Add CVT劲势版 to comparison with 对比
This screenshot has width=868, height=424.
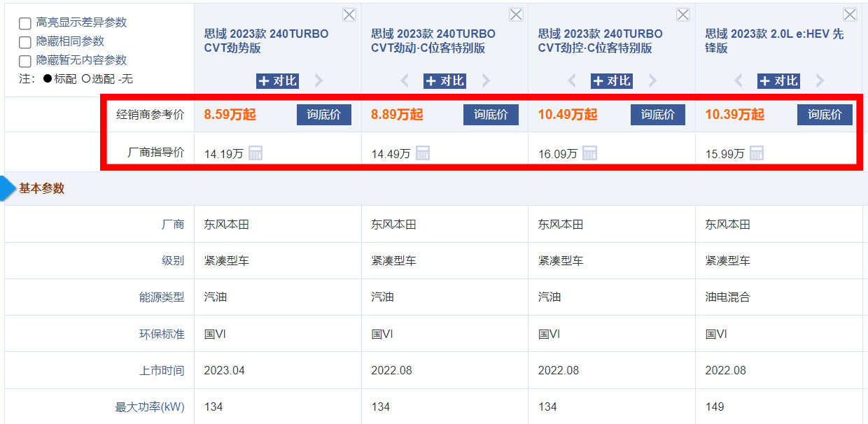(x=278, y=81)
